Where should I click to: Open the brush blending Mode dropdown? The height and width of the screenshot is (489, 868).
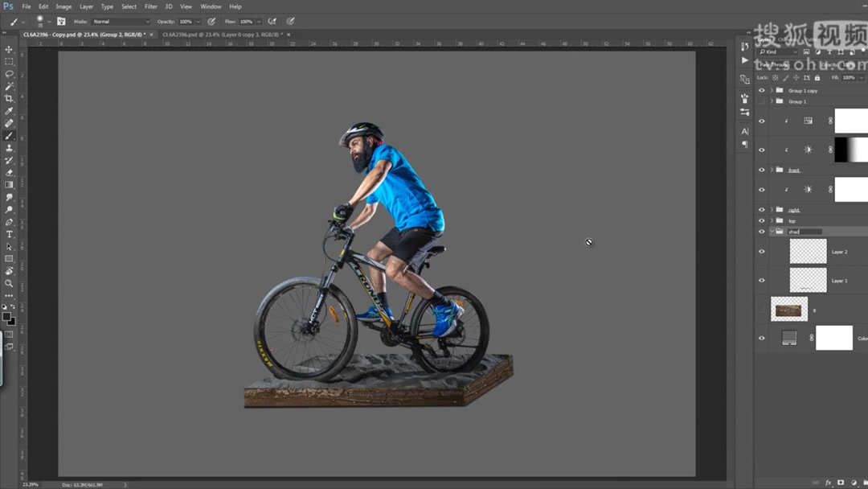(121, 21)
